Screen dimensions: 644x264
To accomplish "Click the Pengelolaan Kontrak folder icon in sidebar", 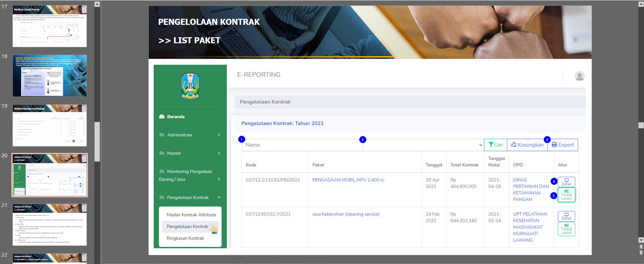I will 162,197.
